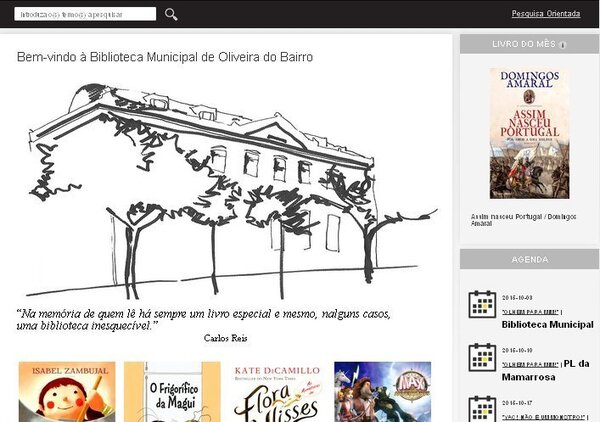
Task: Open the Biblioteca Municipal agenda event
Action: click(547, 324)
